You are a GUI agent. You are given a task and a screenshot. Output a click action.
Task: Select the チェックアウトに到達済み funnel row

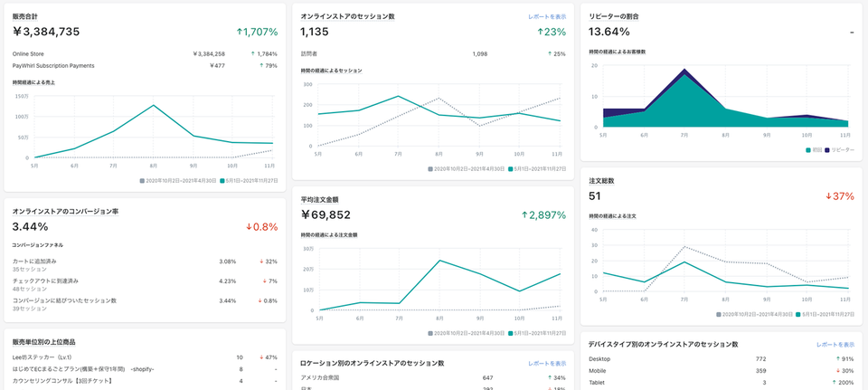click(145, 285)
